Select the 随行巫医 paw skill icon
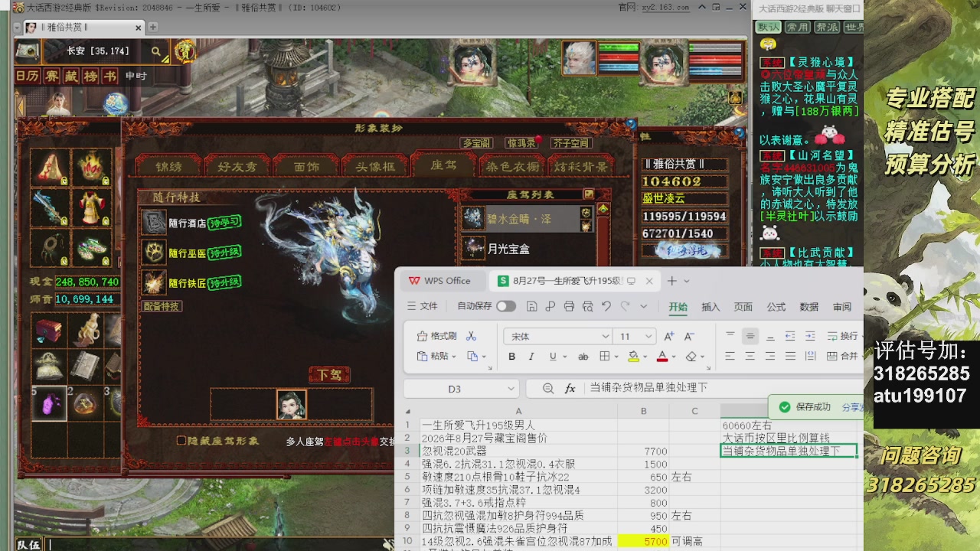 [x=154, y=252]
